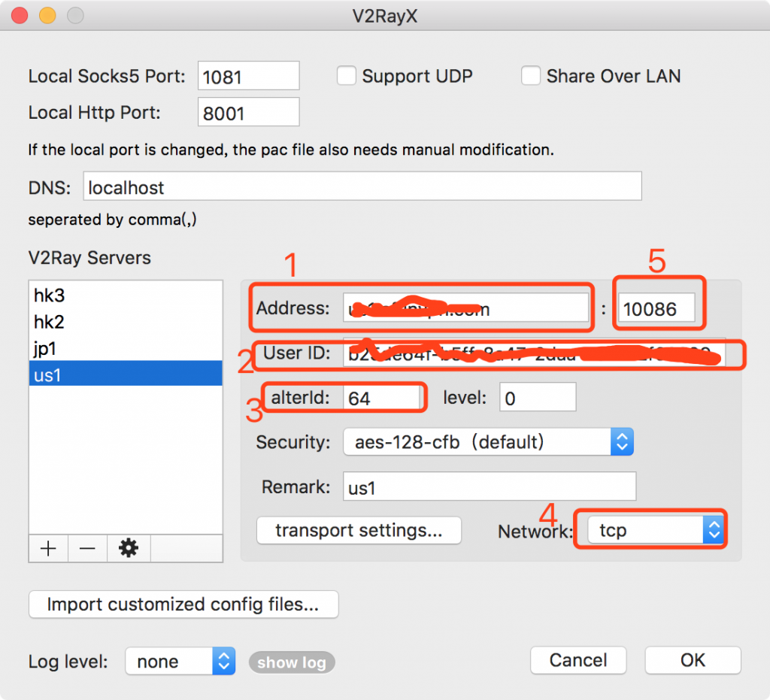This screenshot has height=700, width=770.
Task: Open the Log level dropdown
Action: pos(180,661)
